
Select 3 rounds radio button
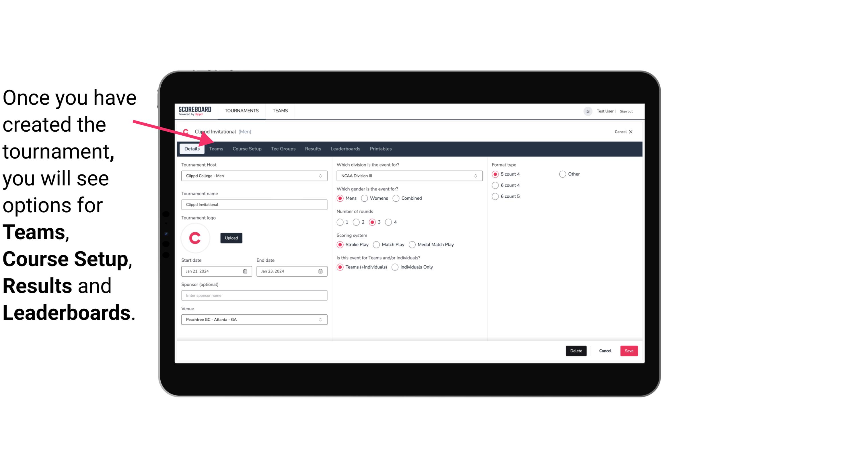coord(373,222)
